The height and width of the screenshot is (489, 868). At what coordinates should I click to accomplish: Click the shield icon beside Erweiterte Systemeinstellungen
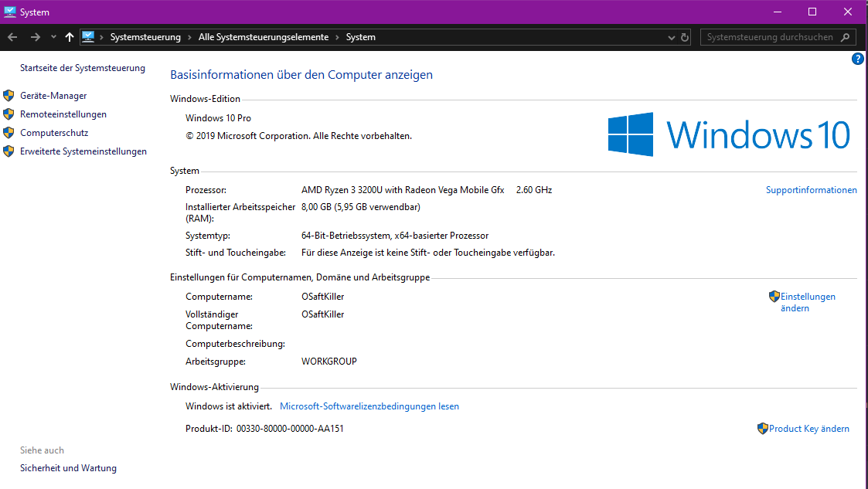click(x=9, y=151)
